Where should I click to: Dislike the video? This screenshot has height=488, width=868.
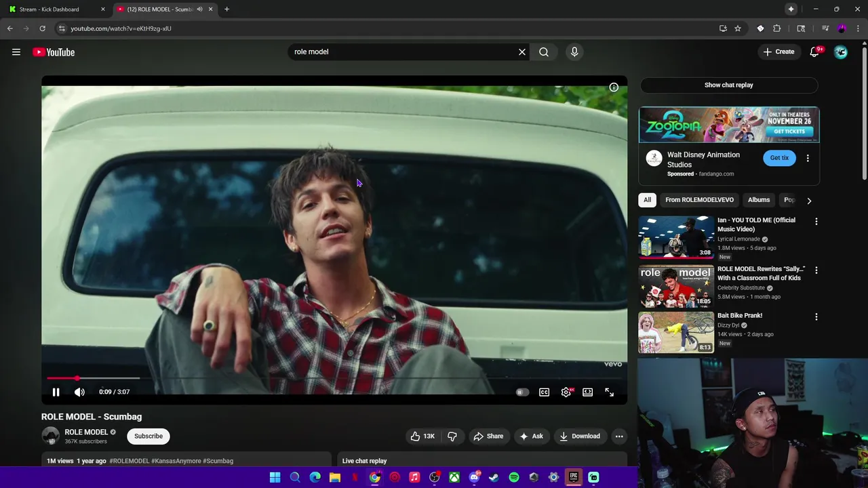[452, 436]
